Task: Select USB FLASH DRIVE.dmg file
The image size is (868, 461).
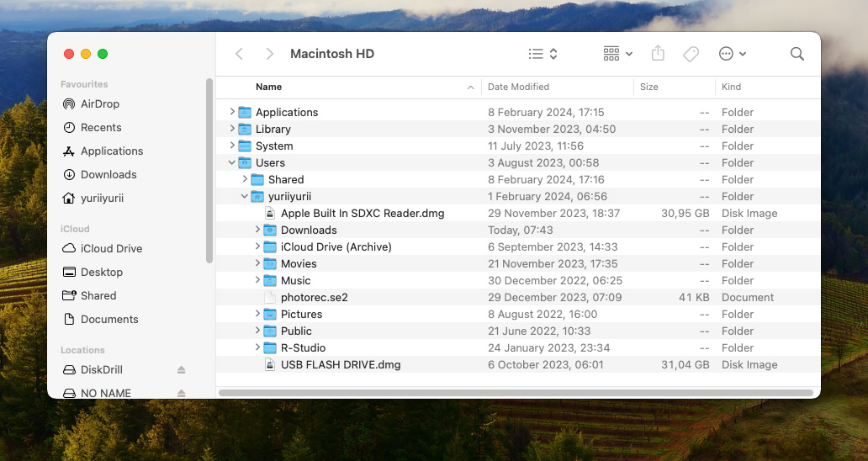Action: pos(341,365)
